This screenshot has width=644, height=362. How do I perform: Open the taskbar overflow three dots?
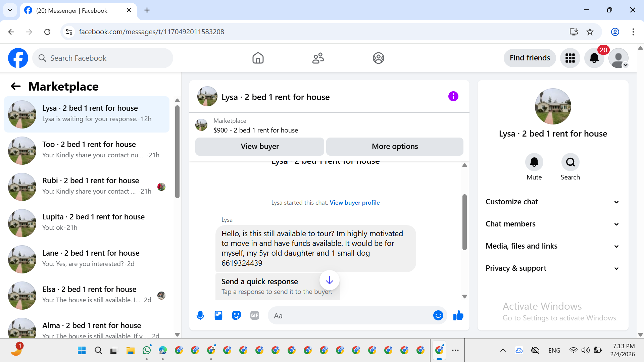[x=455, y=351]
